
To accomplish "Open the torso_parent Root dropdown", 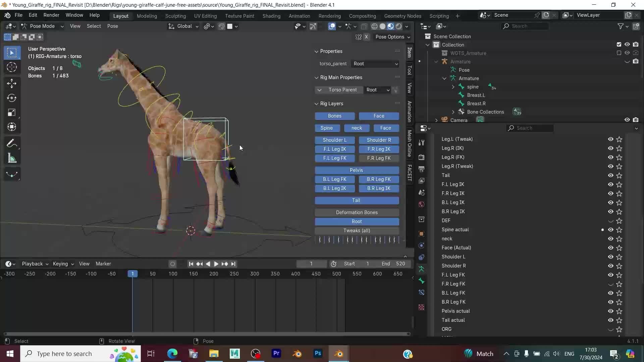I will pos(375,64).
